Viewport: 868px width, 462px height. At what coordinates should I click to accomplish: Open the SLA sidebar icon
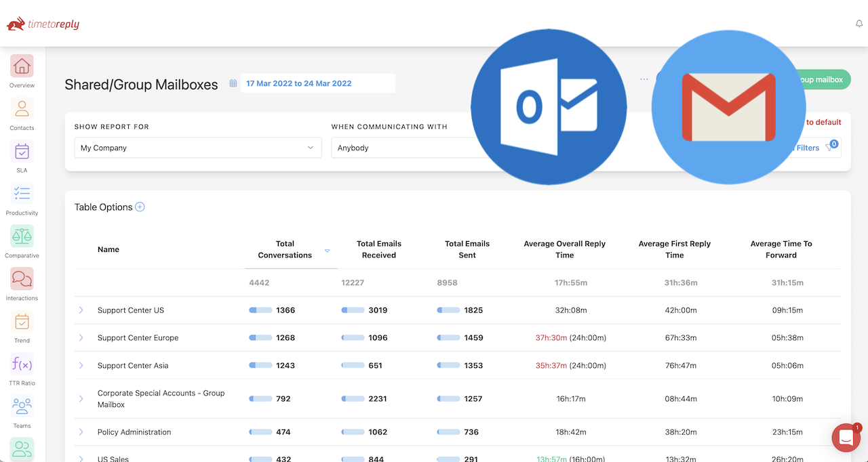22,151
